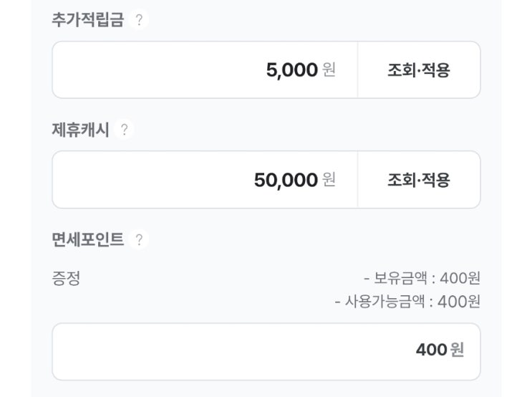This screenshot has width=532, height=397.
Task: Apply 제휴캐시 with its 조회·적용 button
Action: 418,180
